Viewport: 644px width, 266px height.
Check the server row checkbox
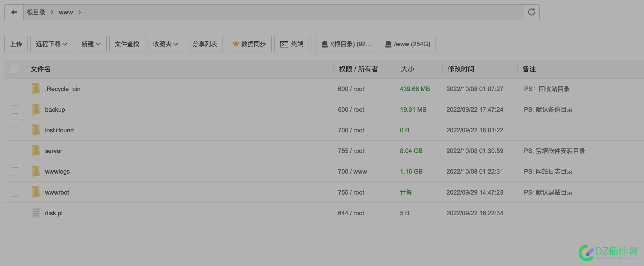15,151
